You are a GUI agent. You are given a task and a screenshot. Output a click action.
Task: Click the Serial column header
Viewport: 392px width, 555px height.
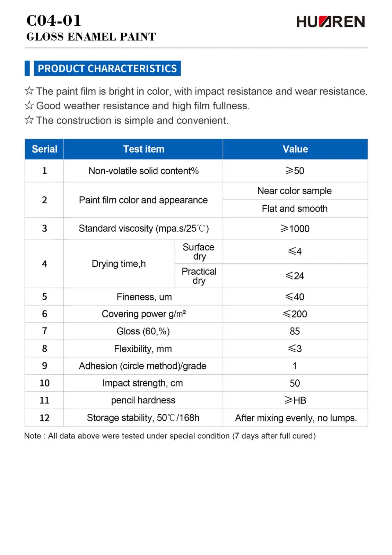click(44, 149)
